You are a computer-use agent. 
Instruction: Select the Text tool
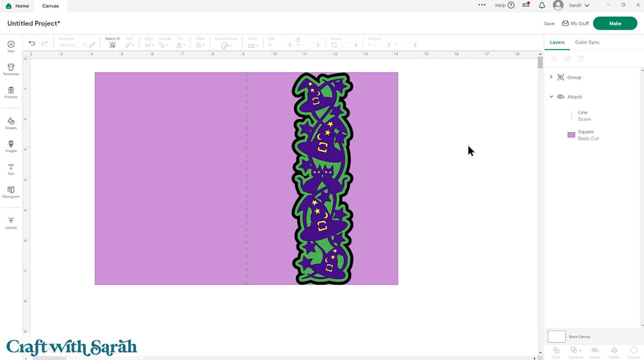point(11,169)
